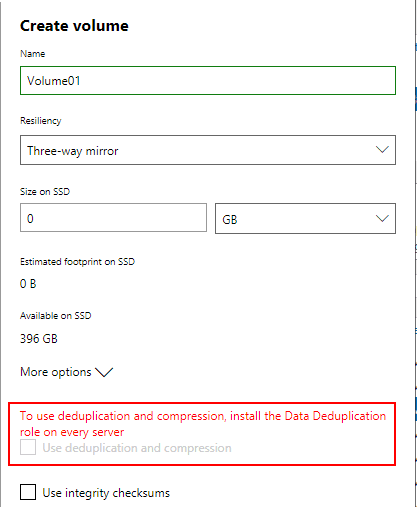
Task: Expand the More options section
Action: [67, 372]
